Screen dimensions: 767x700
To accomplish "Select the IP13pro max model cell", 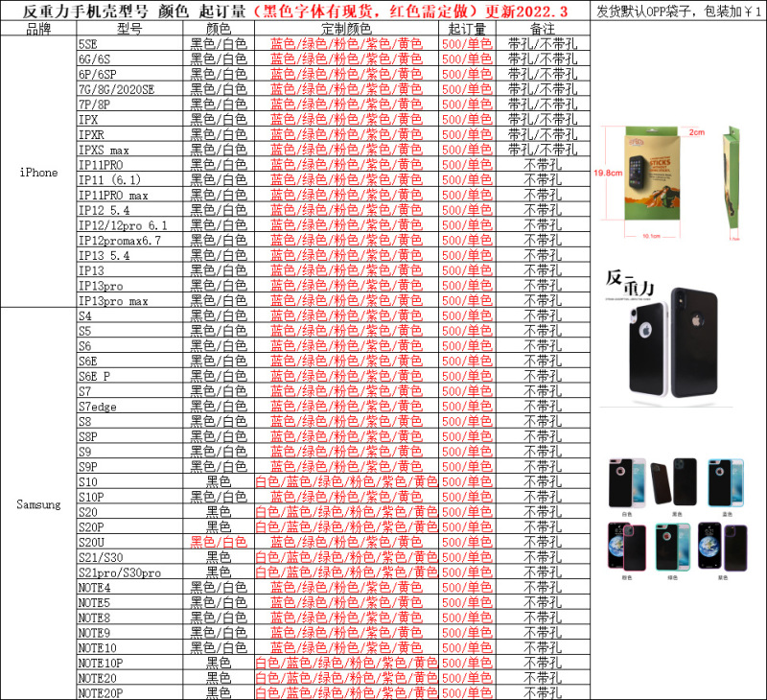I will click(129, 300).
